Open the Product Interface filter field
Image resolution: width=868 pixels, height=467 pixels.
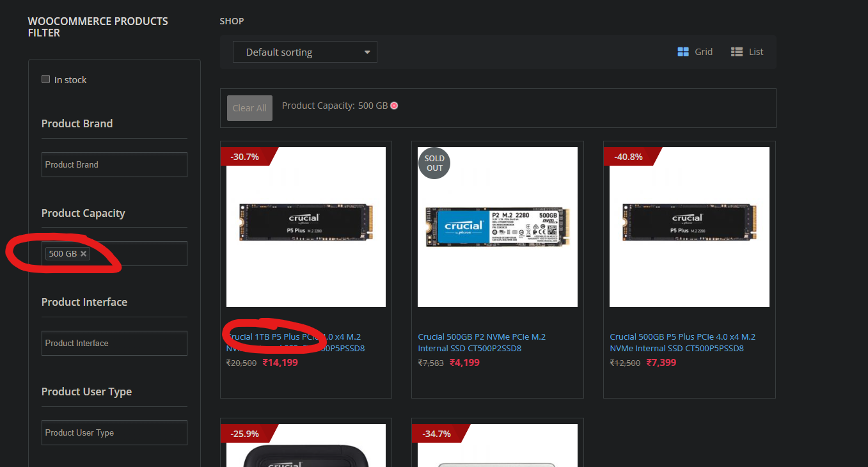pos(114,343)
